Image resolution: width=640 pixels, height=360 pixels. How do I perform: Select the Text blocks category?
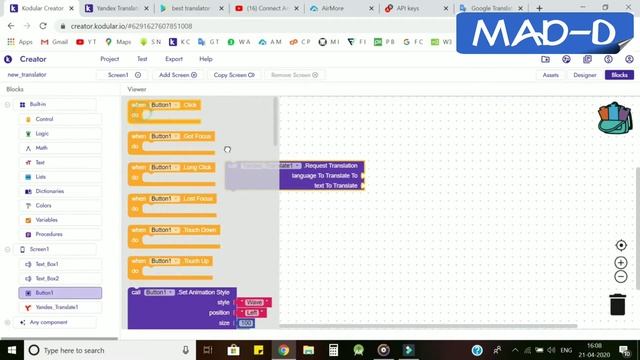point(60,162)
